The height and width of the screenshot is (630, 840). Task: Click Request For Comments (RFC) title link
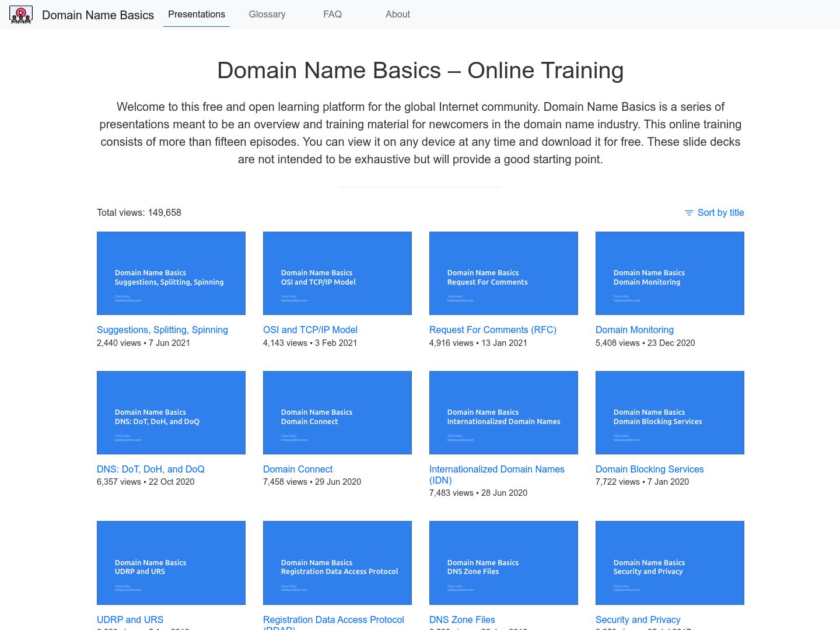(493, 330)
